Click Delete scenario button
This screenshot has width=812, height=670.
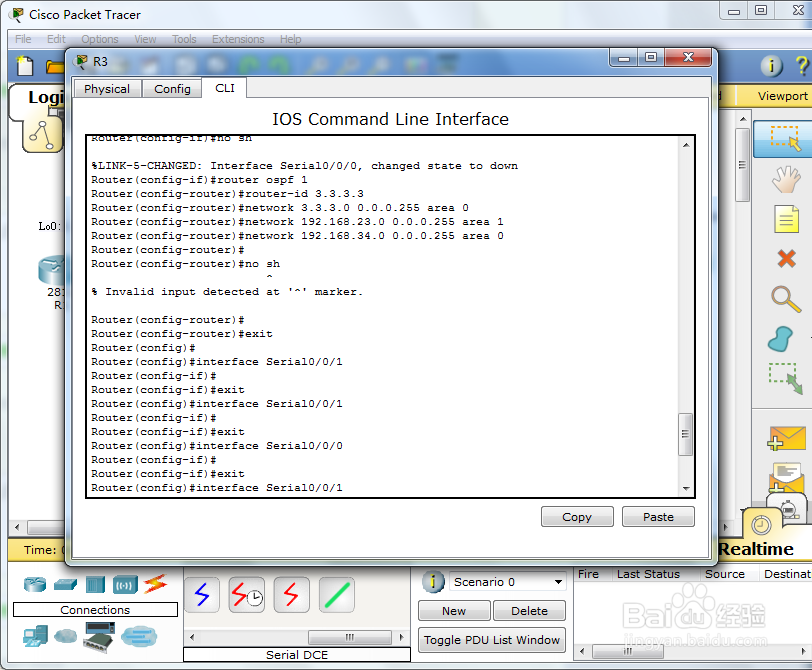(x=529, y=611)
